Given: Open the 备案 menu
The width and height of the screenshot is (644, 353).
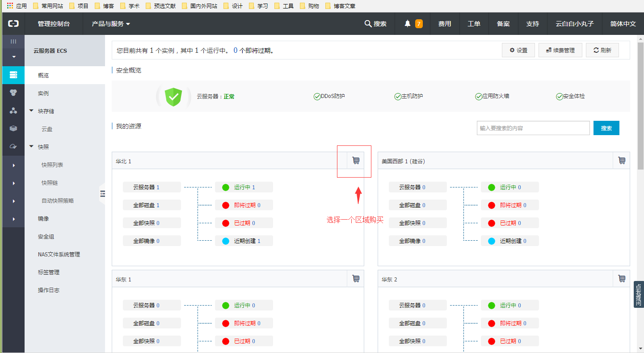Looking at the screenshot, I should tap(503, 24).
